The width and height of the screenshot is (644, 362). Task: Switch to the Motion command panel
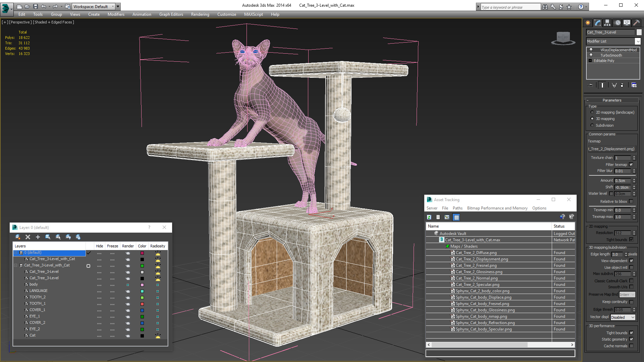(x=618, y=23)
